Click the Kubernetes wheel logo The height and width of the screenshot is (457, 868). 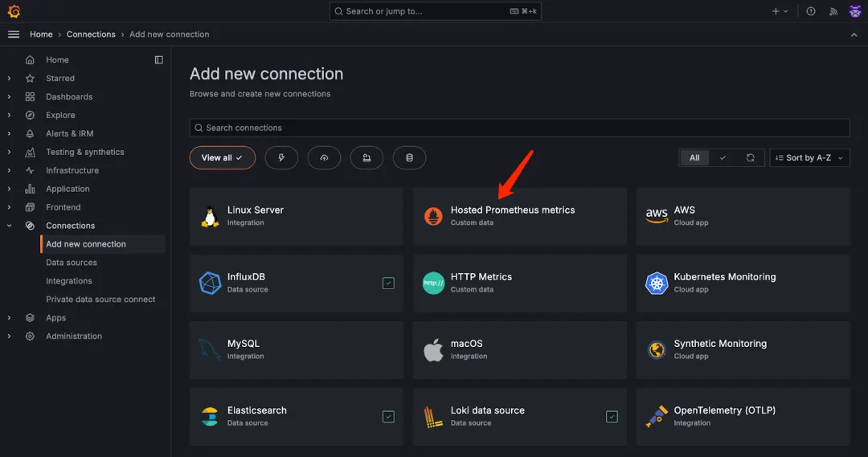click(657, 283)
